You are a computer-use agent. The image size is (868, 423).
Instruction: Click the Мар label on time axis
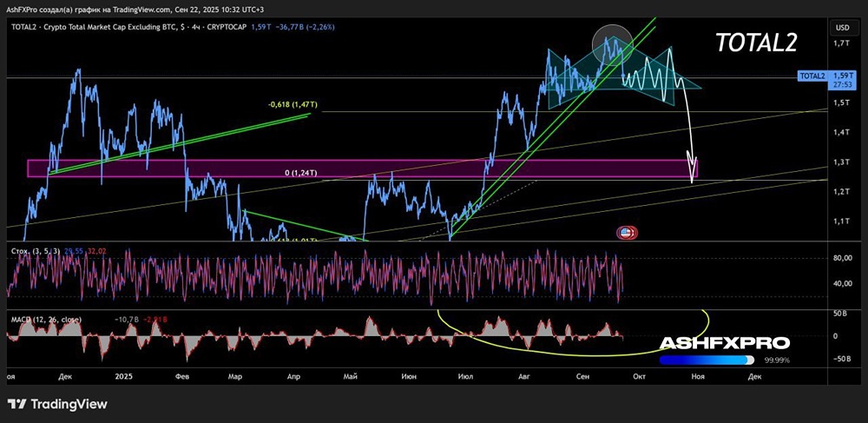pos(234,376)
